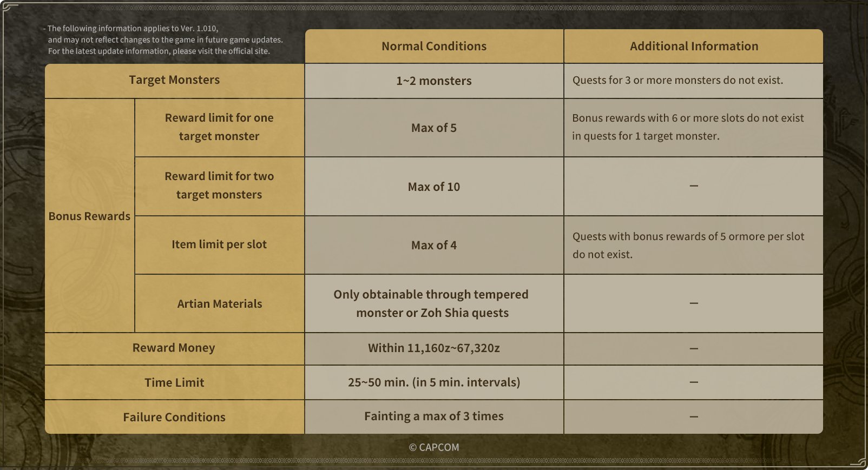Click the Bonus Rewards group label
Viewport: 868px width, 470px height.
click(x=89, y=216)
